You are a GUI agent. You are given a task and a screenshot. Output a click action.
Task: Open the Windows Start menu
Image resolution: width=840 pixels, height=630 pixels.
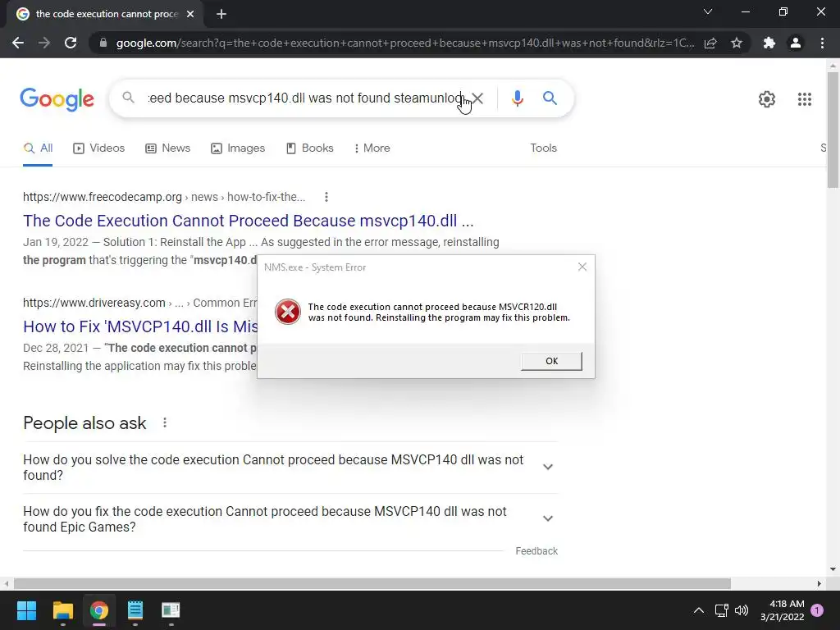(x=26, y=610)
